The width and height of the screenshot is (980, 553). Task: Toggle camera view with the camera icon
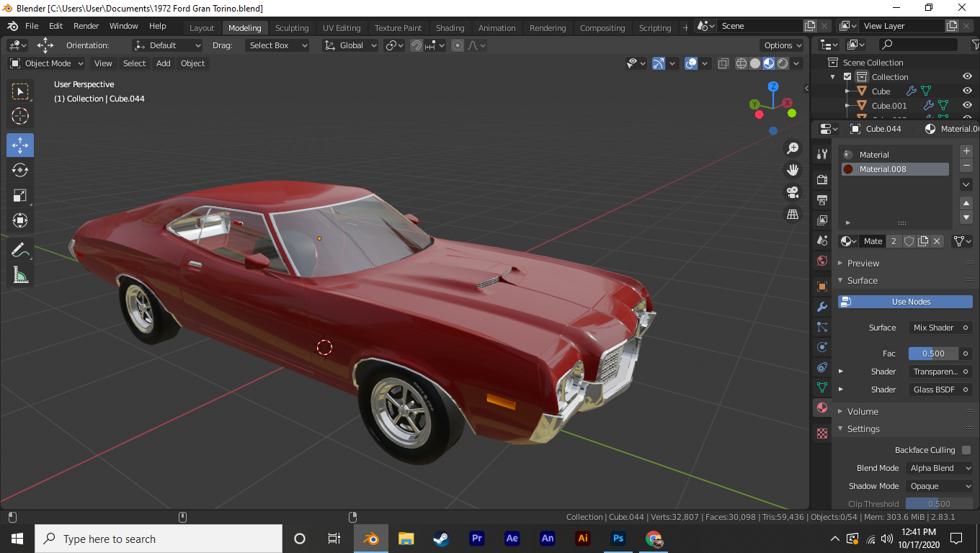point(793,192)
